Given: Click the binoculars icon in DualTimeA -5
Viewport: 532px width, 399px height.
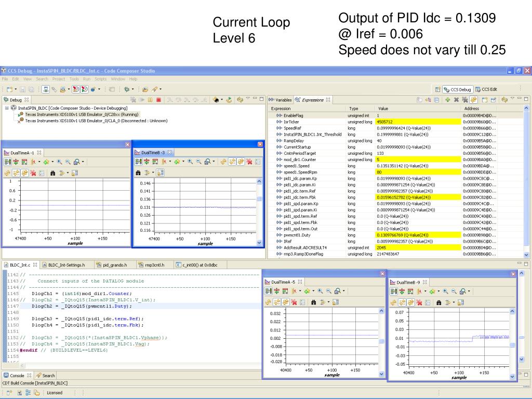Looking at the screenshot, I should click(x=313, y=302).
